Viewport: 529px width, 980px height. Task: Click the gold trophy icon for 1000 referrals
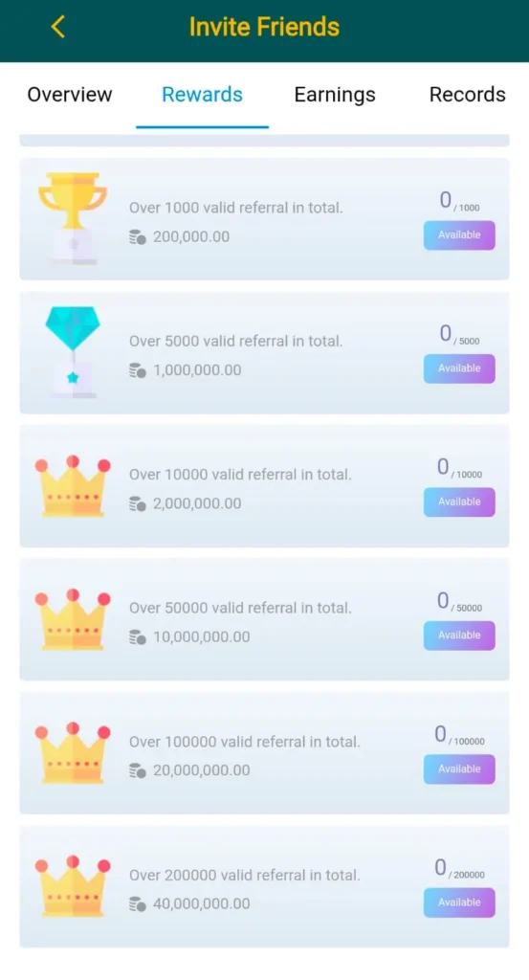[x=73, y=218]
